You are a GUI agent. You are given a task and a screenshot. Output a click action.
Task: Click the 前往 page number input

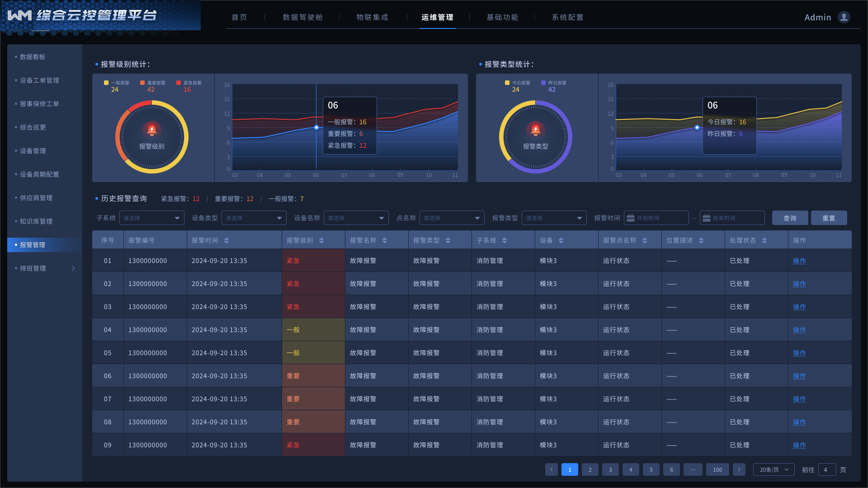coord(826,470)
